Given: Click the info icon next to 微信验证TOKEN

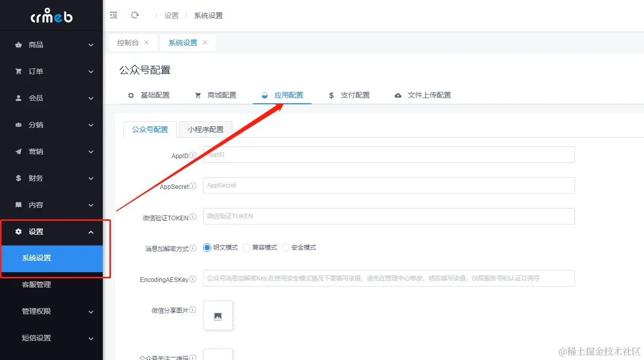Looking at the screenshot, I should (x=193, y=217).
